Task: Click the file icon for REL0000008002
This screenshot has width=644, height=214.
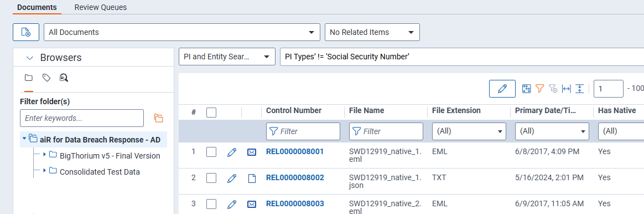Action: point(252,178)
